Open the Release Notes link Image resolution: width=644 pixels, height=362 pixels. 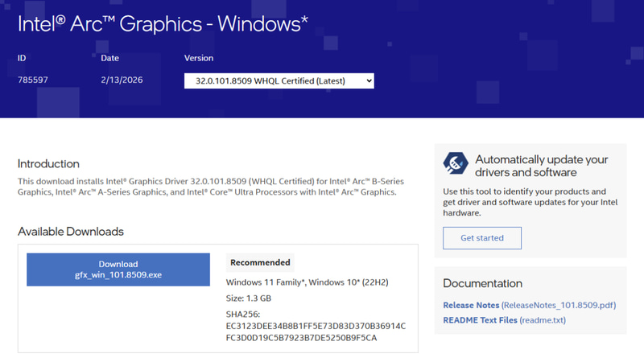pyautogui.click(x=471, y=306)
